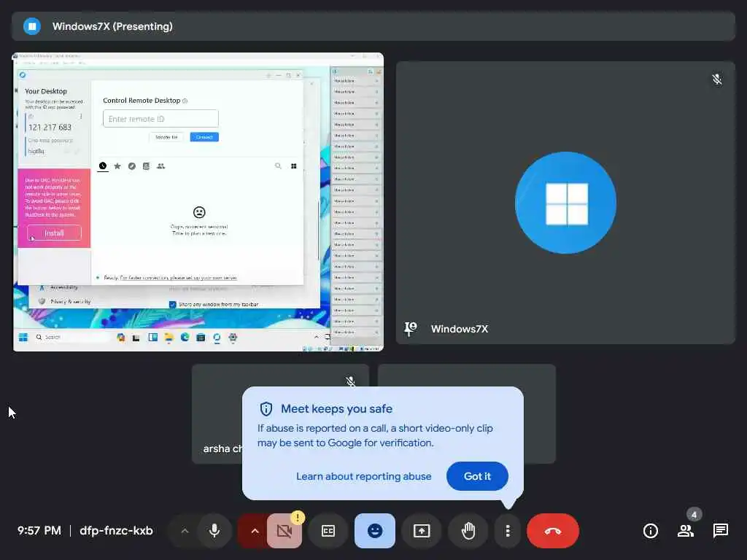This screenshot has height=560, width=747.
Task: Click Edge icon in shared taskbar
Action: coord(185,337)
